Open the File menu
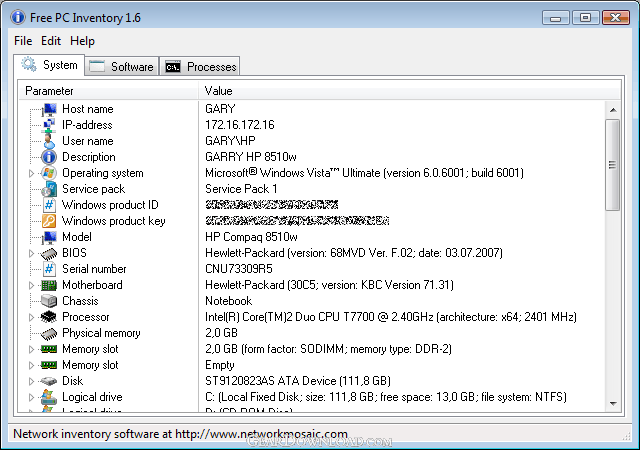Screen dimensions: 640x450 pos(23,41)
